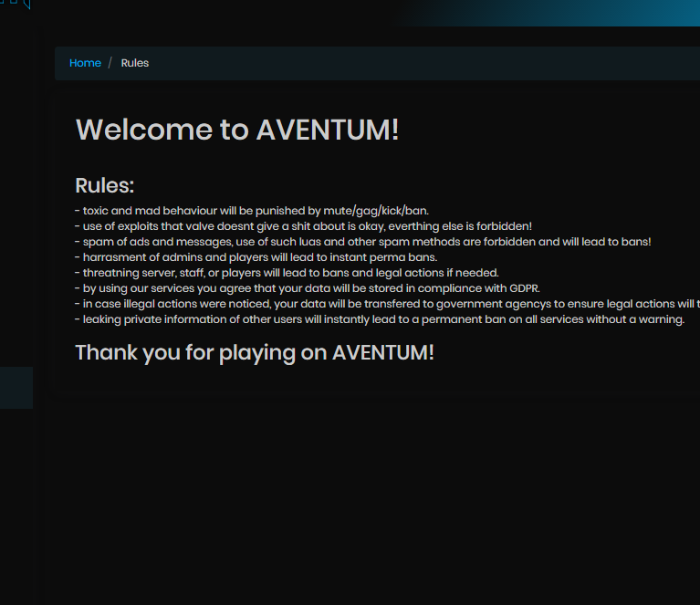This screenshot has width=700, height=605.
Task: Open the Home breadcrumb link
Action: (85, 63)
